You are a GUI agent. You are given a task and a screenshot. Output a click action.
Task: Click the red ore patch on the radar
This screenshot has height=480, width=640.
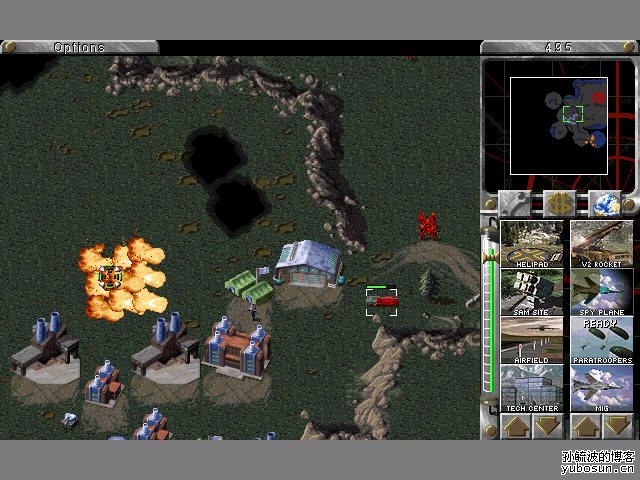coord(598,98)
